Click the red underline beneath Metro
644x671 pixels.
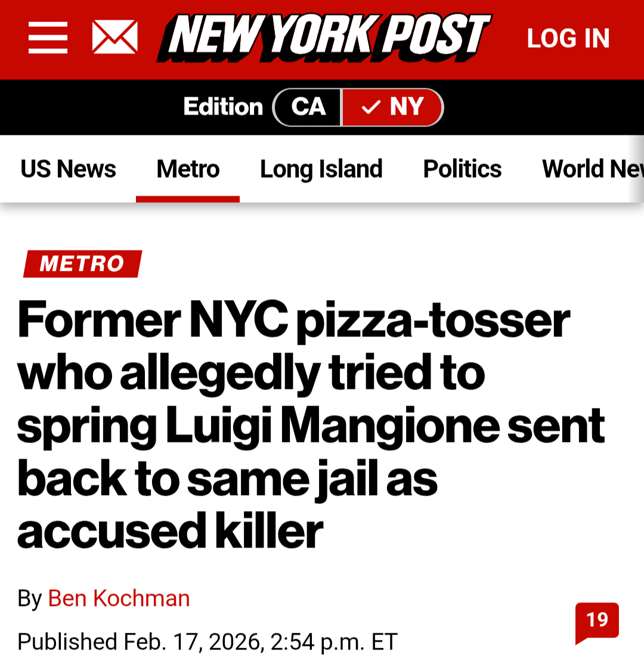pos(188,199)
